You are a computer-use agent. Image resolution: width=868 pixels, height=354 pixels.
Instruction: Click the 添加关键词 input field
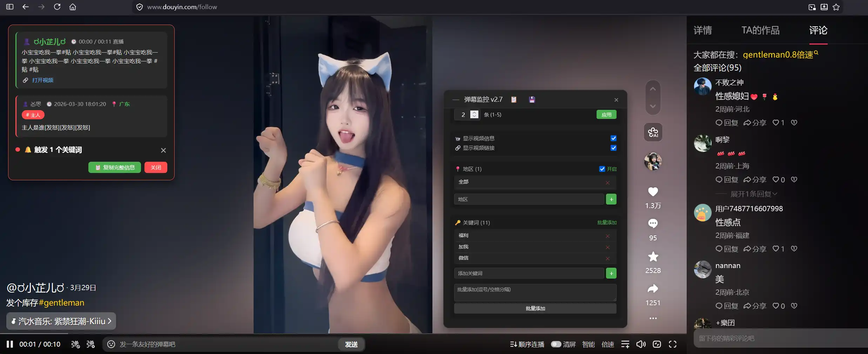[x=529, y=273]
